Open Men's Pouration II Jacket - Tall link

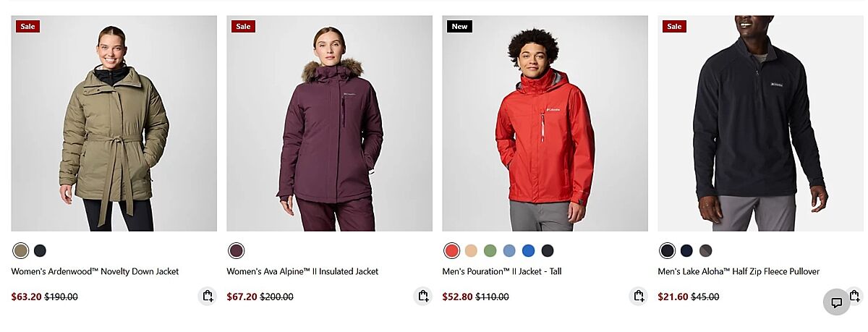click(502, 272)
